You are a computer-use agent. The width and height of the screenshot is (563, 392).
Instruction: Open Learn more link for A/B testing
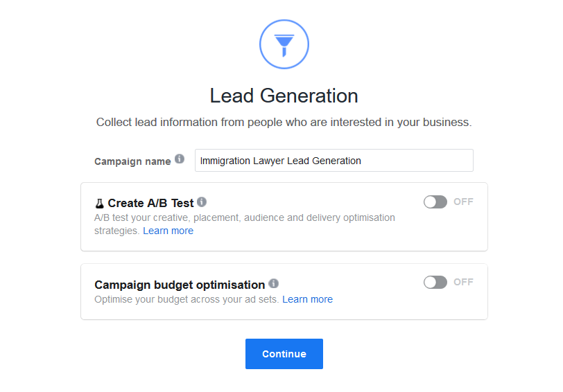click(168, 231)
